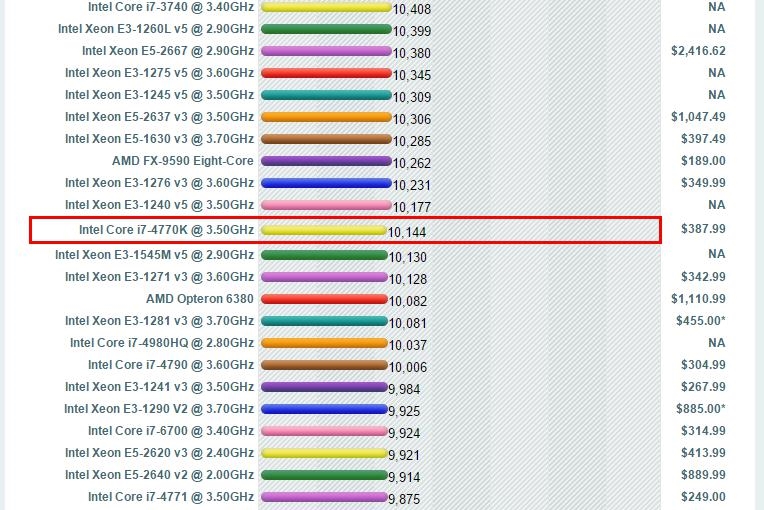The image size is (764, 510).
Task: Click the score value 10,082
Action: pyautogui.click(x=408, y=301)
